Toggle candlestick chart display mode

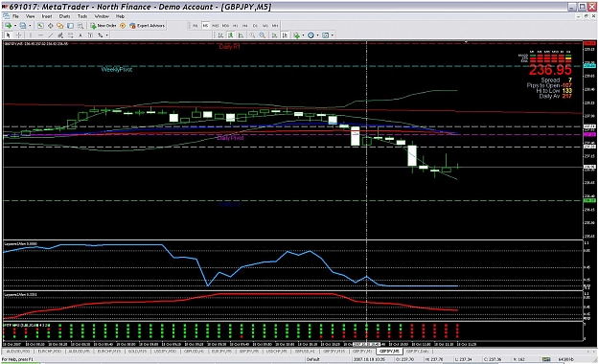click(231, 35)
